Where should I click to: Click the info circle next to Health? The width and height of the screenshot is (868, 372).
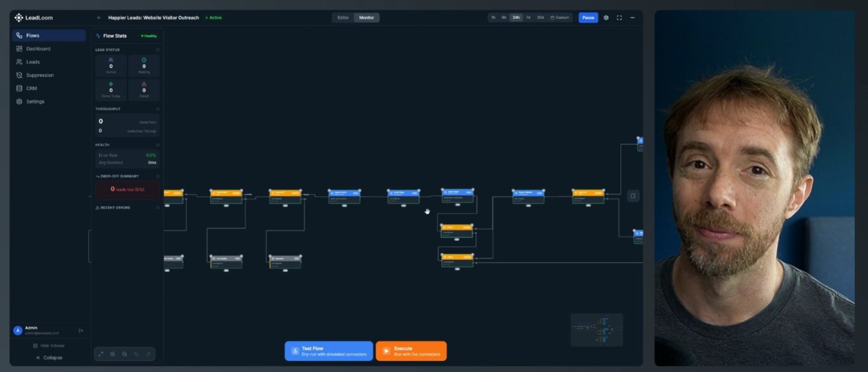click(x=157, y=145)
